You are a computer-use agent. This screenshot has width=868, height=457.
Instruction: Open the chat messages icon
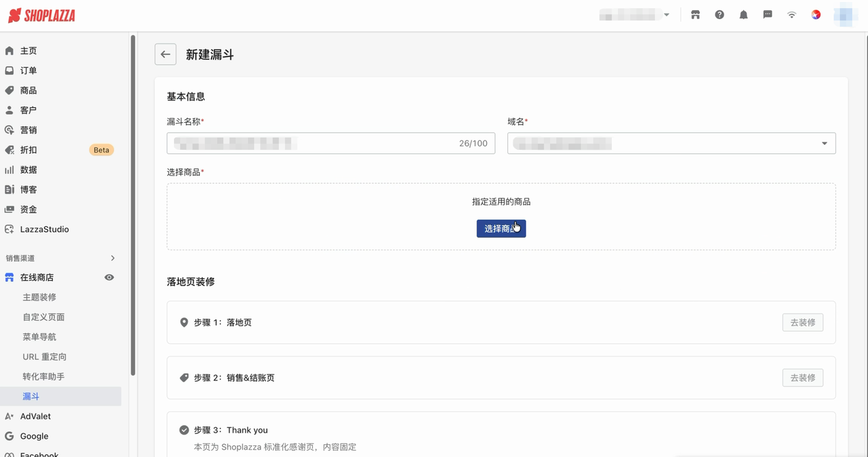tap(768, 15)
